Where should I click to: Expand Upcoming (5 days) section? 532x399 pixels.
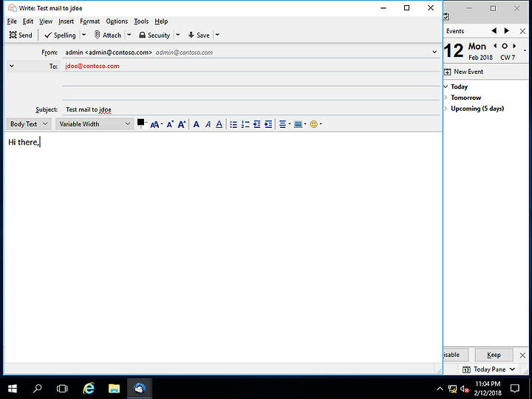pyautogui.click(x=446, y=109)
